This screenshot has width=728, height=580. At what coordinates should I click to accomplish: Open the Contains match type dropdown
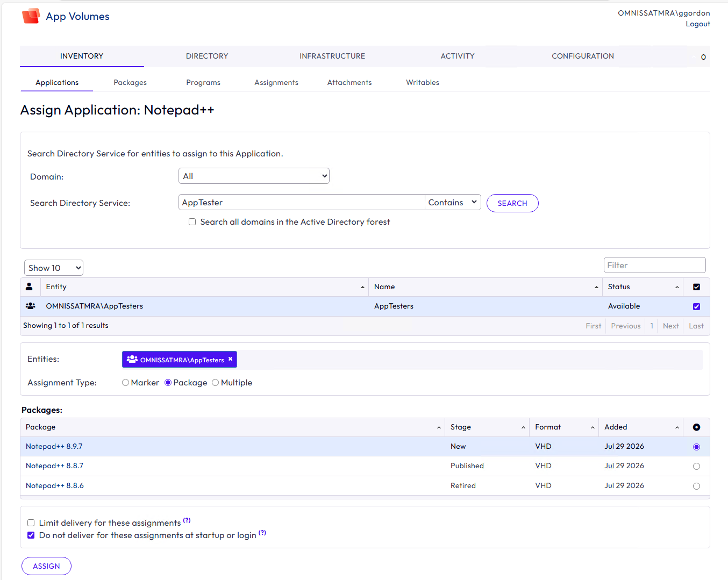(x=453, y=202)
